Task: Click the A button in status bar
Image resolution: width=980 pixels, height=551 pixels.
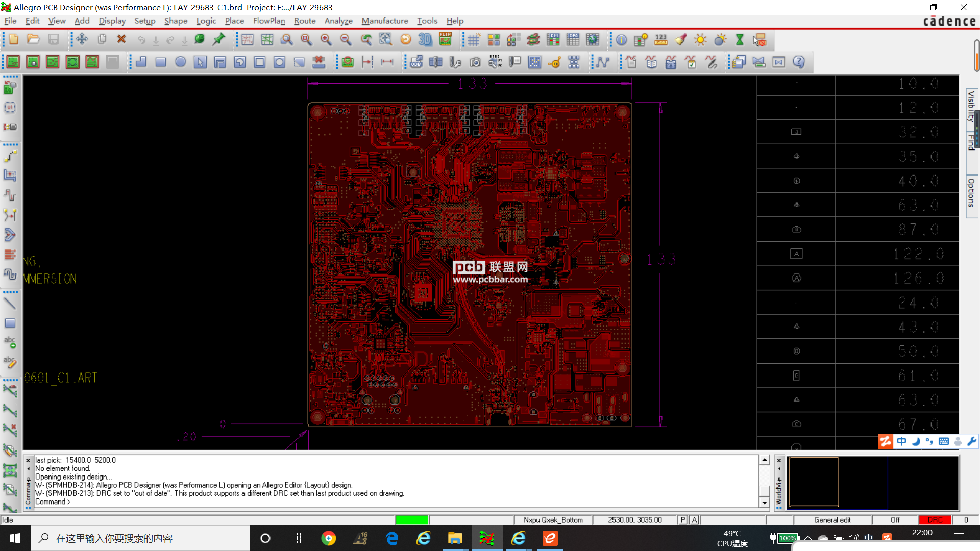Action: click(694, 520)
